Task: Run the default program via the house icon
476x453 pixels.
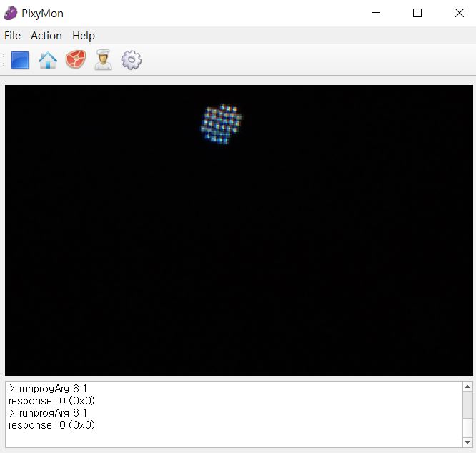Action: click(48, 60)
